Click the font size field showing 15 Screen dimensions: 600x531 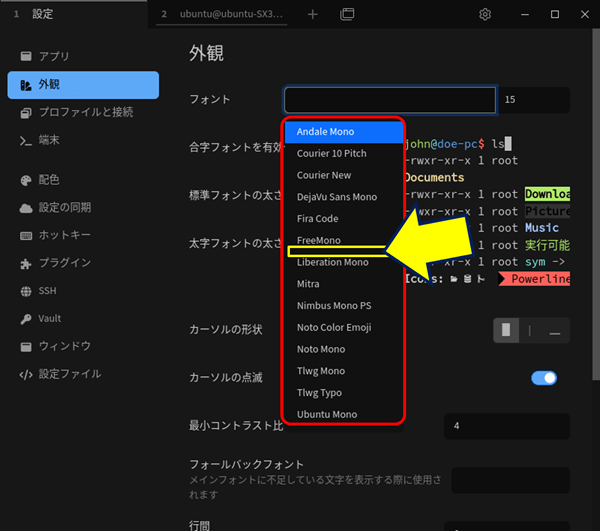click(x=533, y=100)
